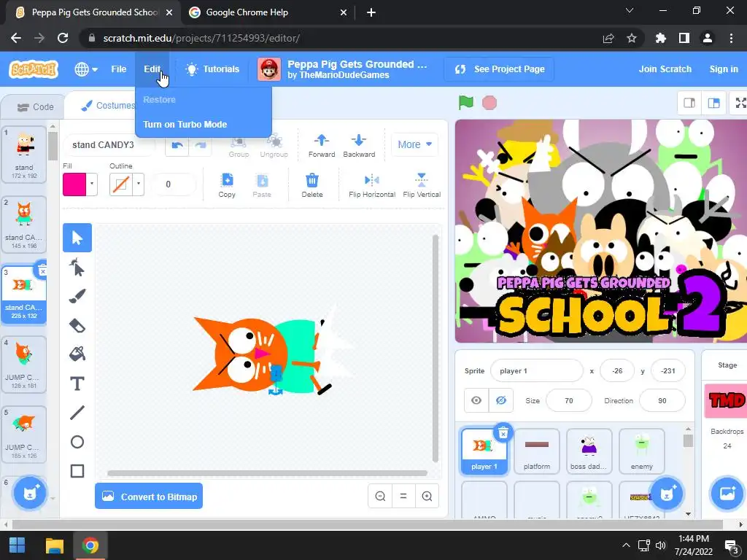747x560 pixels.
Task: Click See Project Page button
Action: 499,69
